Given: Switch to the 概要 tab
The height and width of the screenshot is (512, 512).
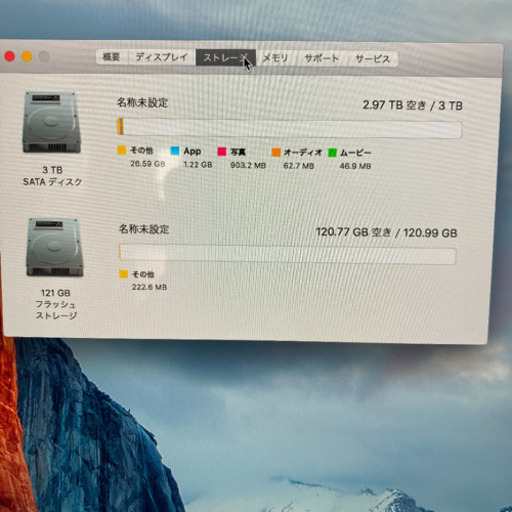Looking at the screenshot, I should point(111,57).
